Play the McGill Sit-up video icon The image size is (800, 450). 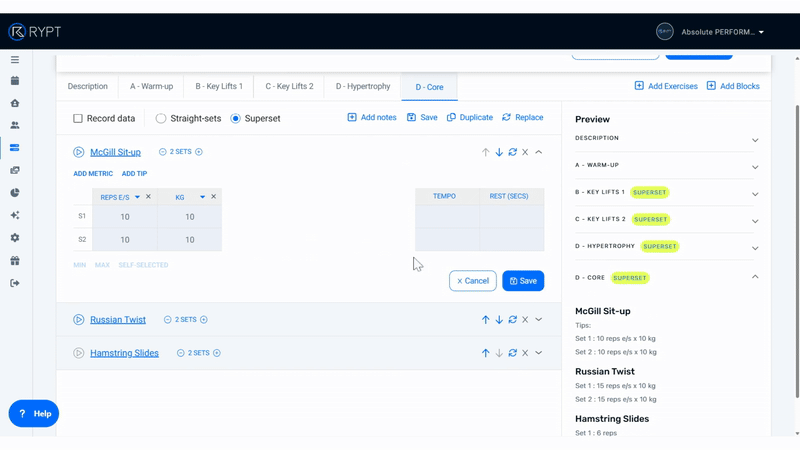78,152
